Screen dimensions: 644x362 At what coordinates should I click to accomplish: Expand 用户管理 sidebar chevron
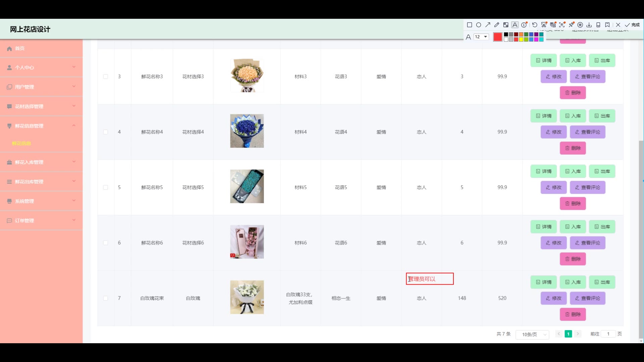tap(74, 86)
